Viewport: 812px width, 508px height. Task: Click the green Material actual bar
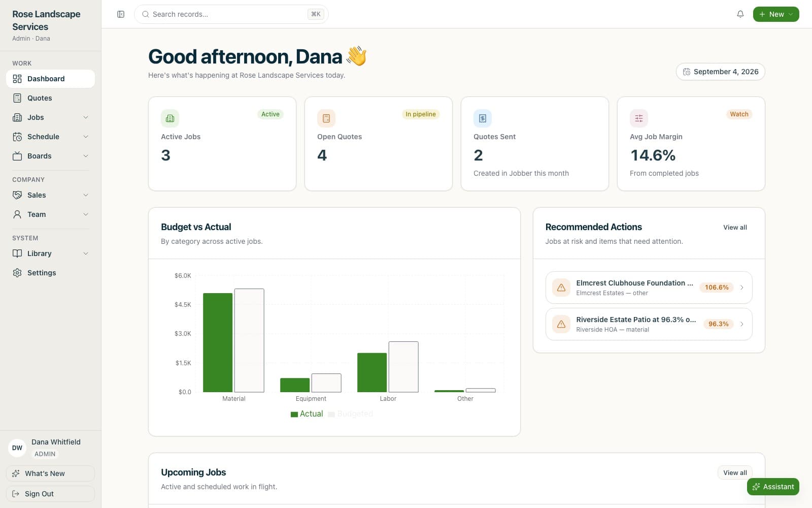coord(218,342)
